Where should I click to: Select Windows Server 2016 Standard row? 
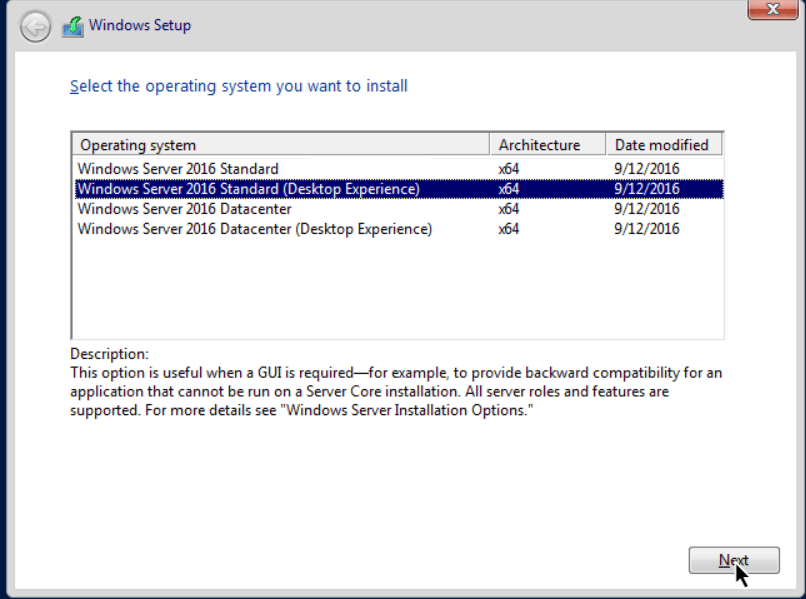[x=399, y=169]
